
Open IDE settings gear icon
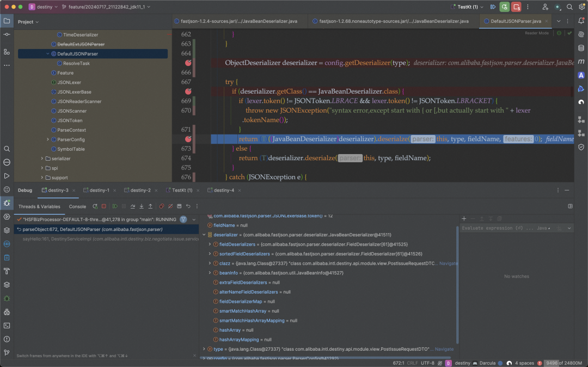581,7
